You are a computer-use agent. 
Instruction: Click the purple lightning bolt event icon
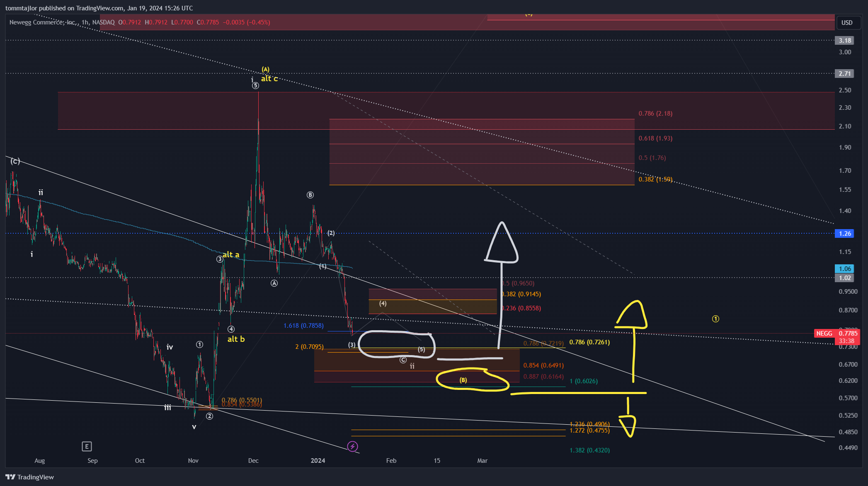tap(352, 446)
